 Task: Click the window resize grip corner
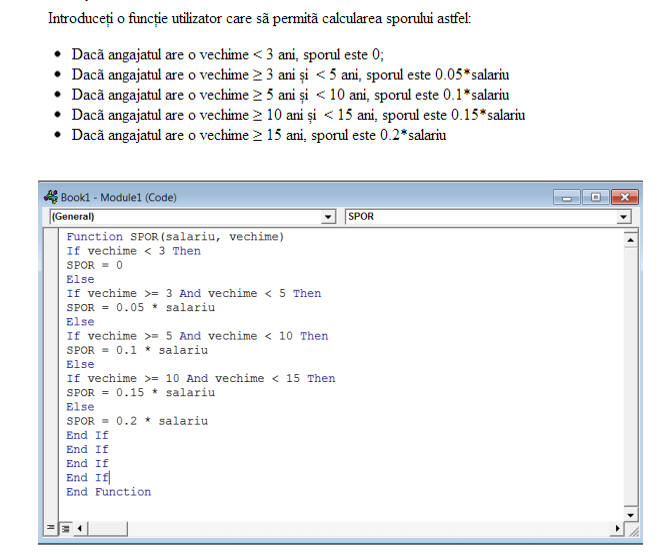630,528
